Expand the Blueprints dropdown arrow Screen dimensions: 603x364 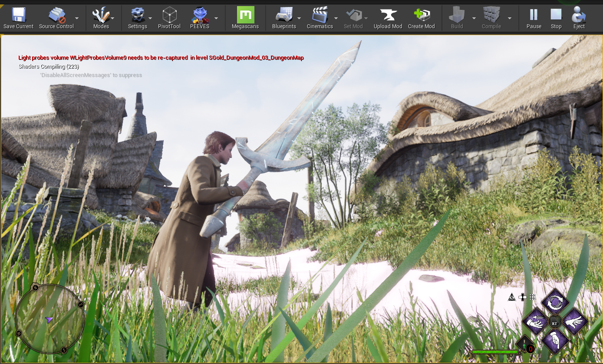(x=299, y=18)
